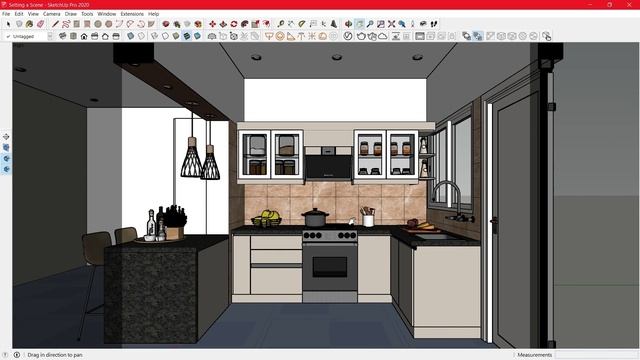
Task: Activate the Line pencil tool
Action: (55, 24)
